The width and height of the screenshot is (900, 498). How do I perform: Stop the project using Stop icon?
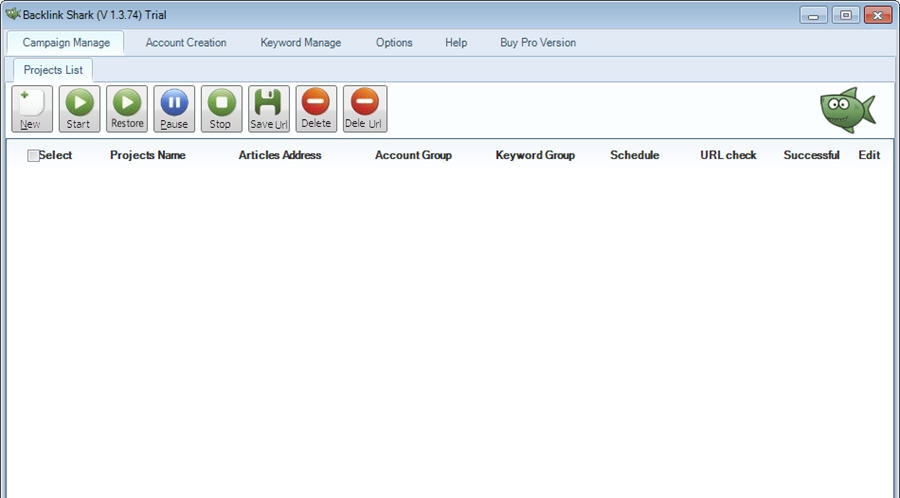point(222,109)
